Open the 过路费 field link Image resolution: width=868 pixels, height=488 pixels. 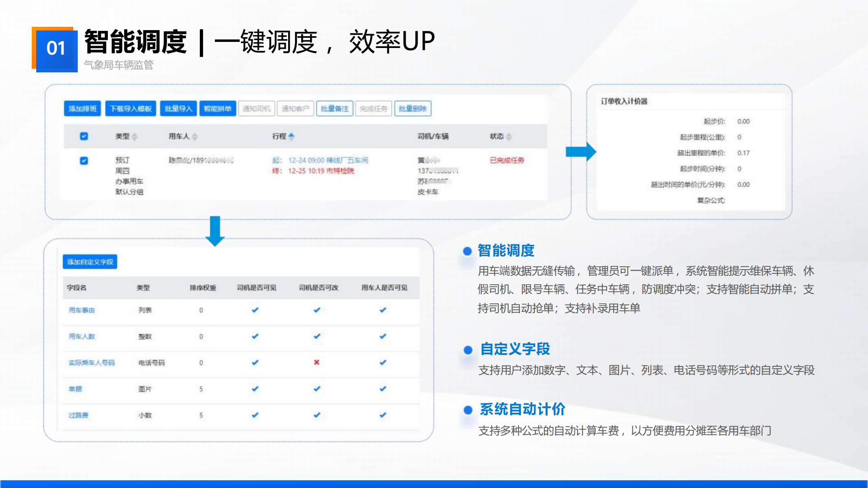pos(78,415)
